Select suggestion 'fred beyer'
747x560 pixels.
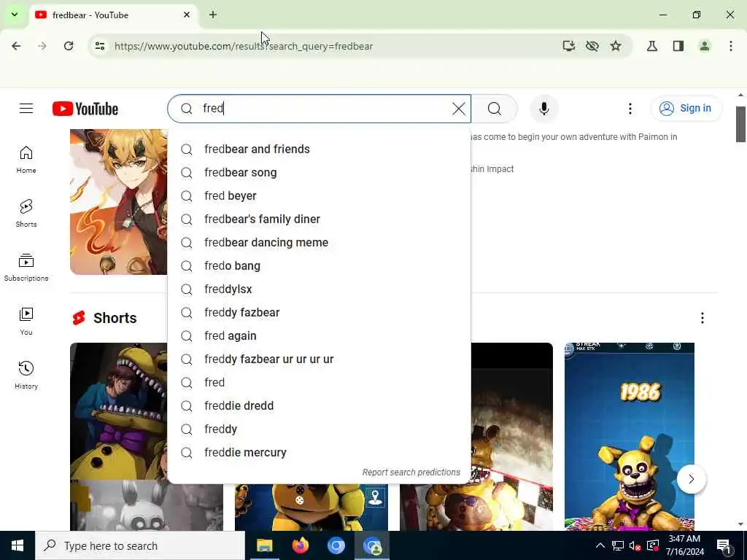(x=319, y=195)
